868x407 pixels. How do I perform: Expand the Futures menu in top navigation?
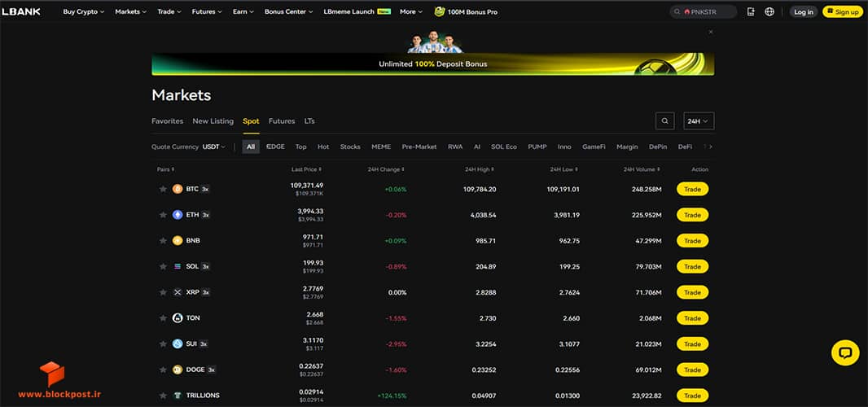click(207, 11)
